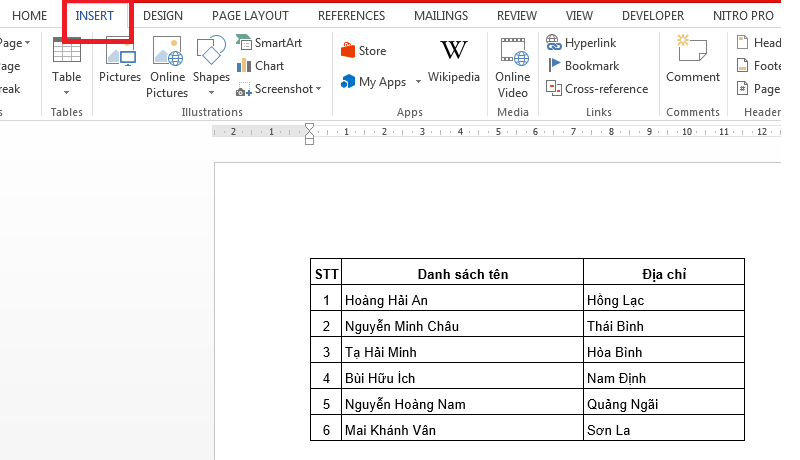Insert a Bookmark
The image size is (800, 460).
click(583, 66)
